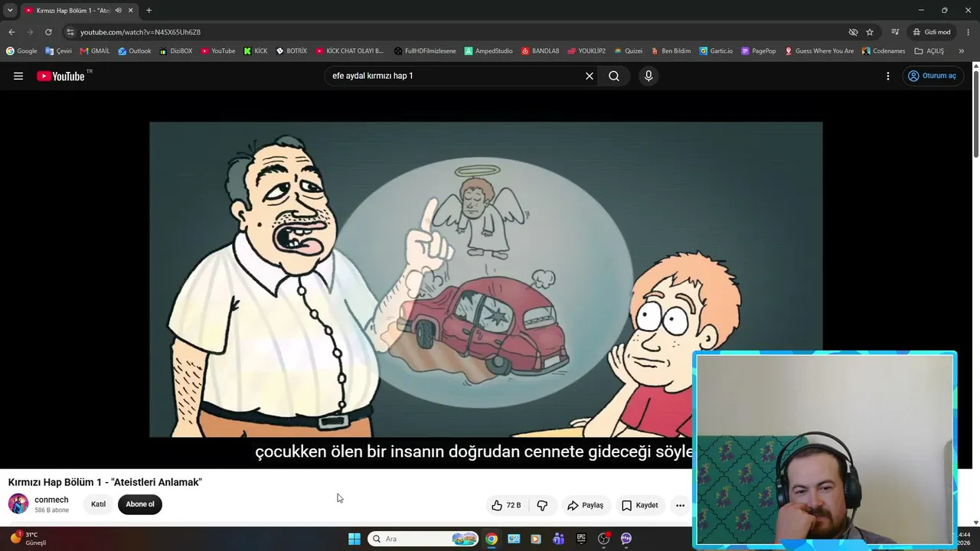Image resolution: width=980 pixels, height=551 pixels.
Task: Open the conmech channel name link
Action: coord(51,500)
